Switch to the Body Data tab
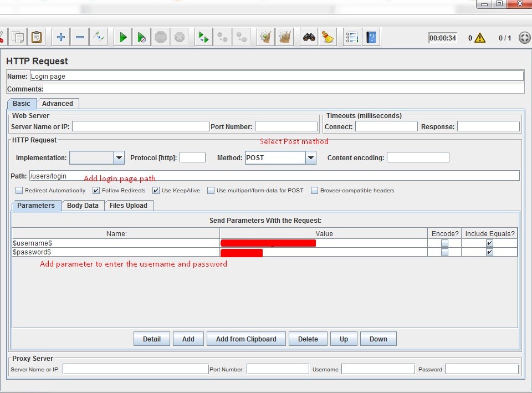532x393 pixels. [83, 206]
